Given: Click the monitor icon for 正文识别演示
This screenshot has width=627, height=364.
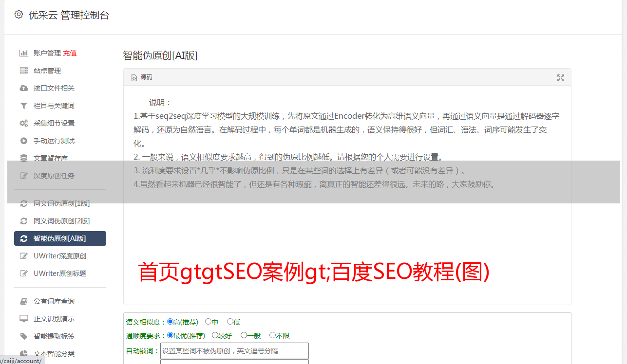Looking at the screenshot, I should click(23, 319).
